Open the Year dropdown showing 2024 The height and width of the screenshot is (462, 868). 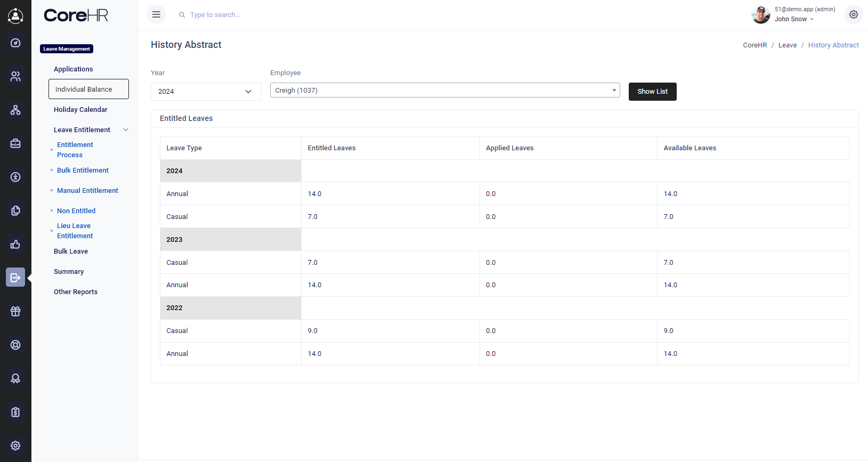(x=206, y=92)
